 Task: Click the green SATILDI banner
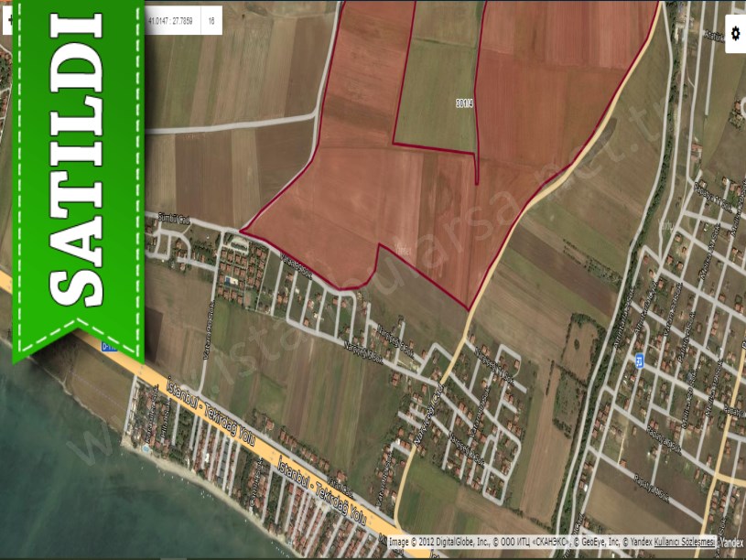[78, 174]
